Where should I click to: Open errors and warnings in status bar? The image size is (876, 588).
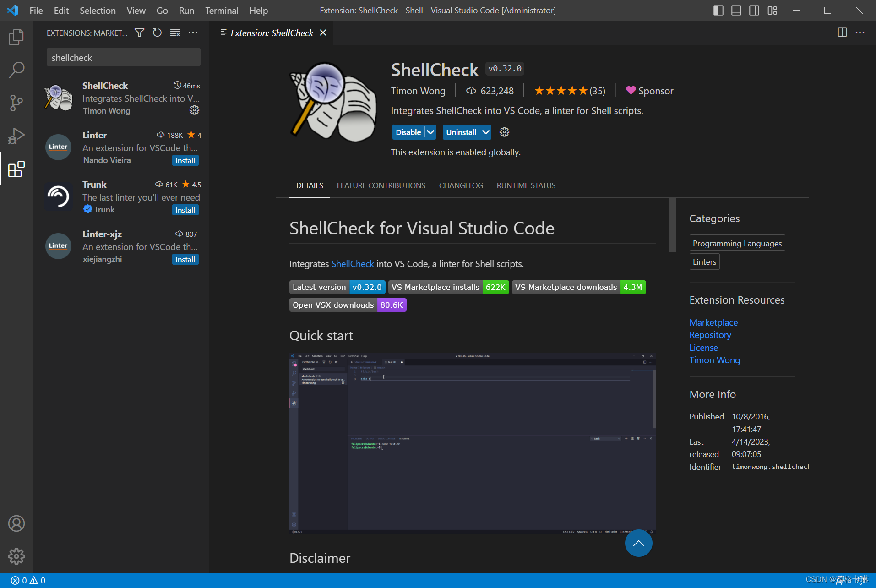pos(28,580)
